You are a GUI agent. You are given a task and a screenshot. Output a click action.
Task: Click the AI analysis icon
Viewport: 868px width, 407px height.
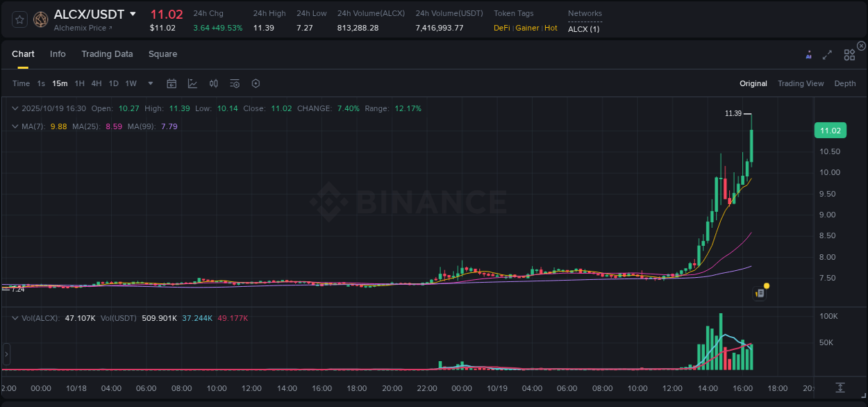point(809,53)
